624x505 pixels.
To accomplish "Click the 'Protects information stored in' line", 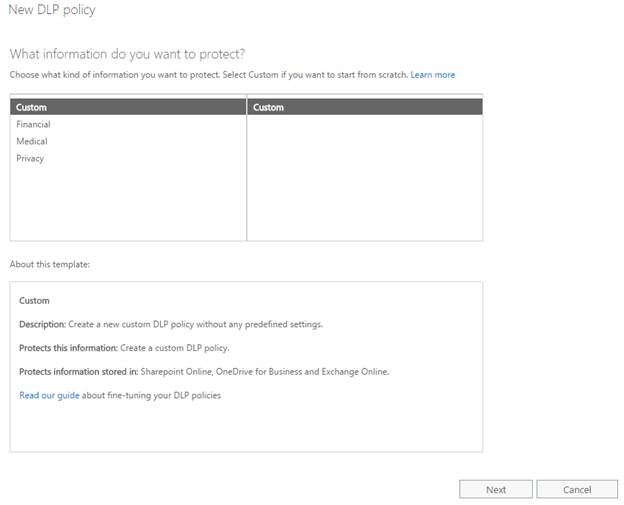I will [203, 372].
